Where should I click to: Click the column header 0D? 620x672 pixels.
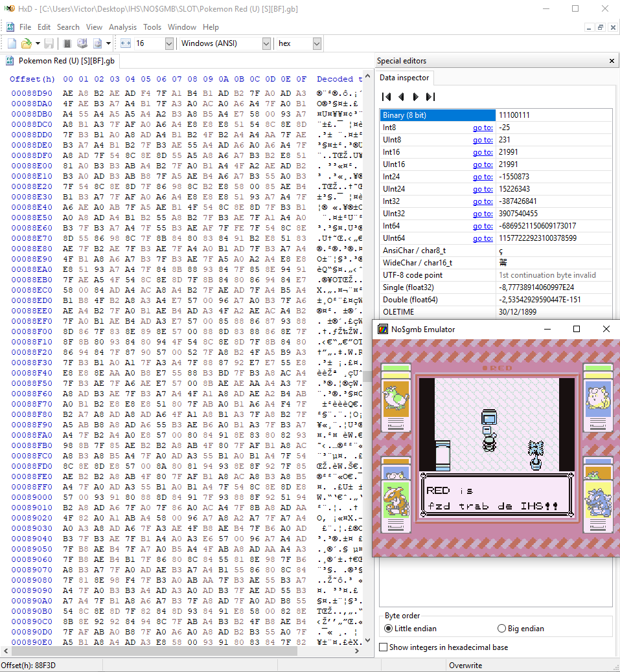pos(270,79)
